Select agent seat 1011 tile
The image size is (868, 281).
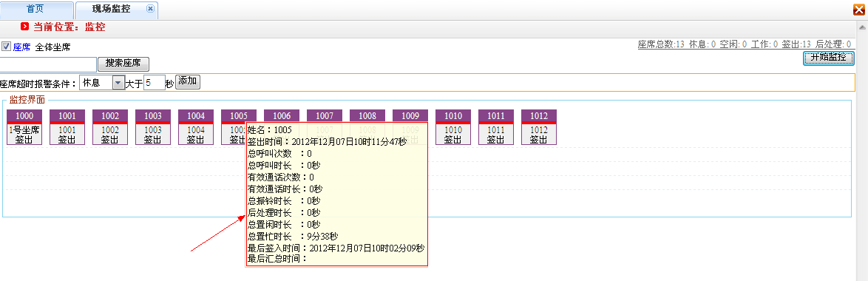[496, 127]
